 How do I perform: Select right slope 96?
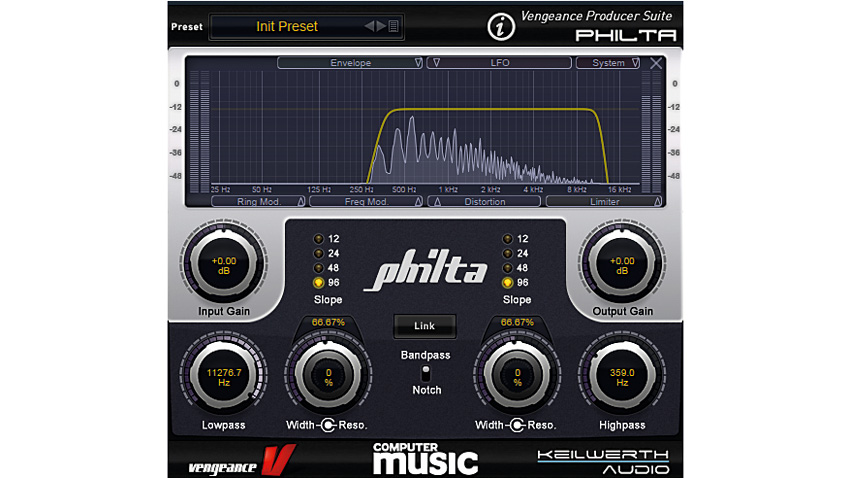pos(507,283)
